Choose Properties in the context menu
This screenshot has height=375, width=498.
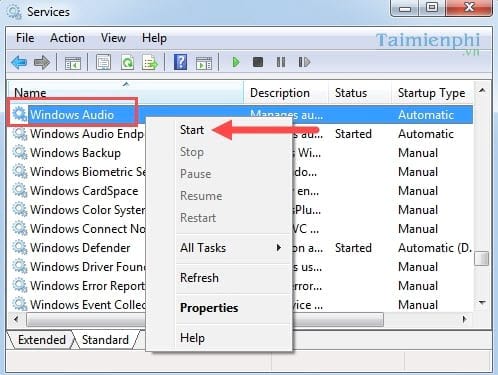coord(209,308)
